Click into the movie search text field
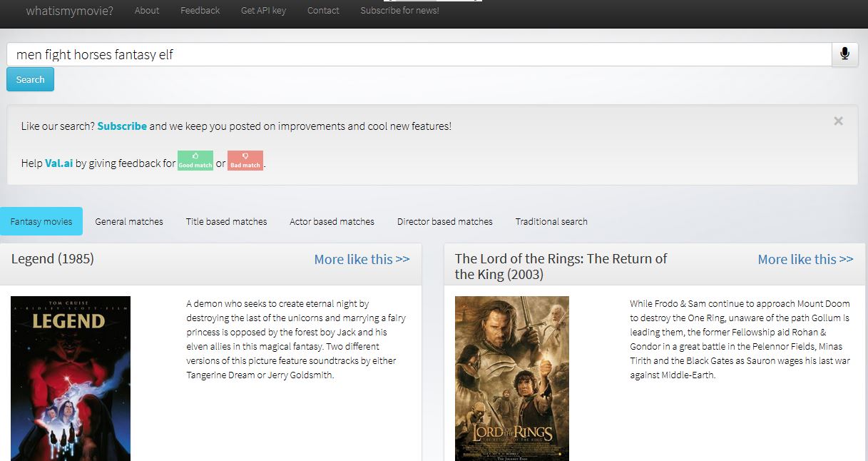Viewport: 868px width, 461px height. [419, 54]
